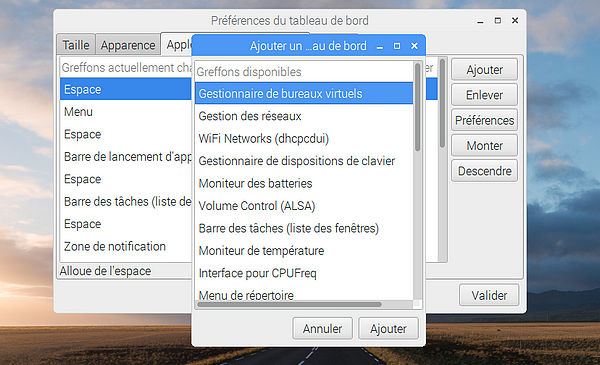Minimize the Préférences du tableau de bord window
Image resolution: width=600 pixels, height=365 pixels.
pyautogui.click(x=480, y=21)
